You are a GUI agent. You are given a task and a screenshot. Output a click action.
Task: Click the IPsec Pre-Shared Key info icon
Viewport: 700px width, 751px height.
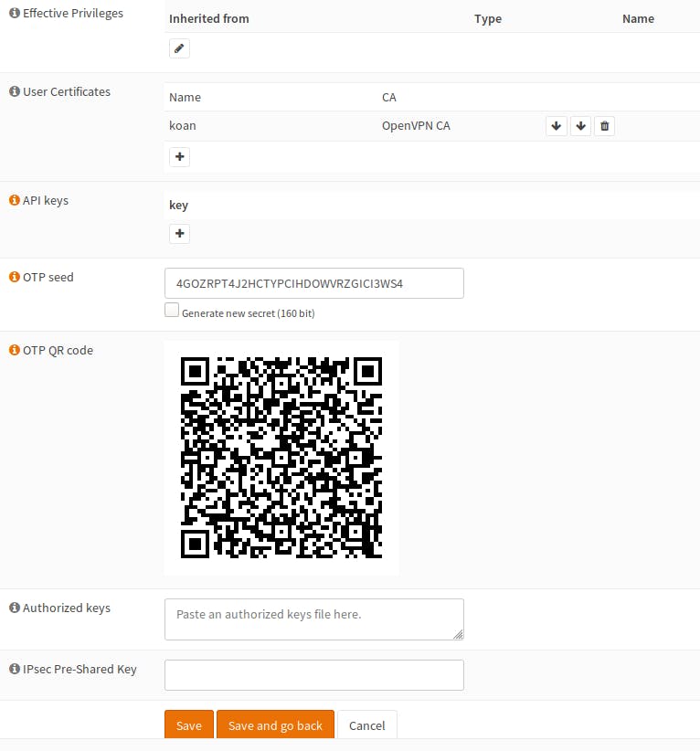click(15, 669)
